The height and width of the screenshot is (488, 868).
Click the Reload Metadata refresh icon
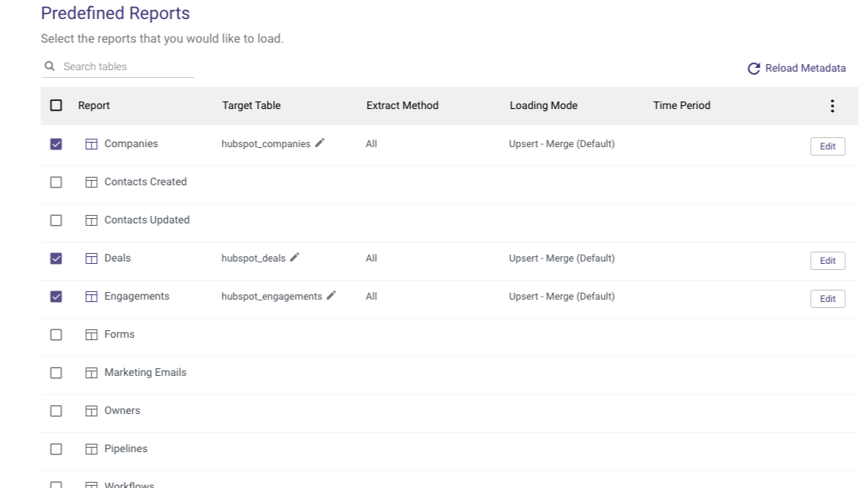coord(754,69)
